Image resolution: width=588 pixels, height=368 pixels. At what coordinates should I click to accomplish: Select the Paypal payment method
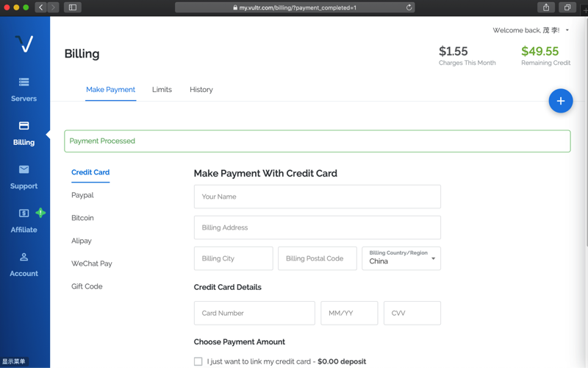tap(82, 195)
